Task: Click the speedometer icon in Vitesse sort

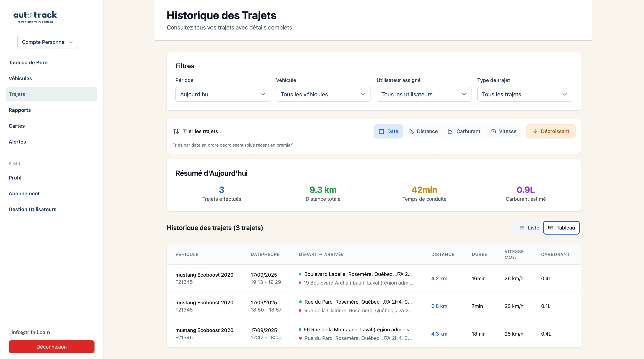Action: [493, 131]
